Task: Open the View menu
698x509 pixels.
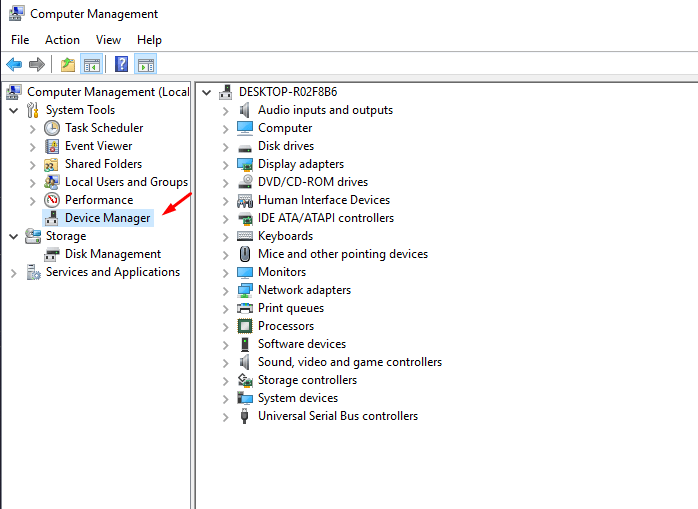Action: (x=108, y=40)
